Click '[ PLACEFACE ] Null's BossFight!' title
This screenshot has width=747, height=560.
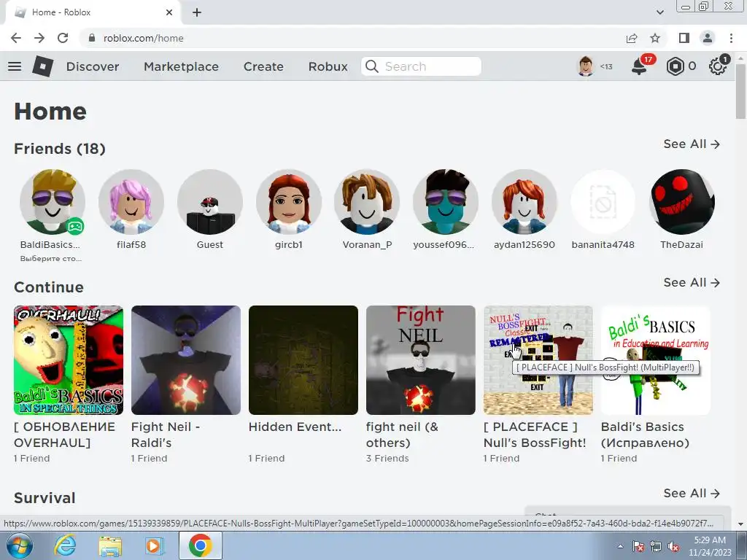(535, 435)
